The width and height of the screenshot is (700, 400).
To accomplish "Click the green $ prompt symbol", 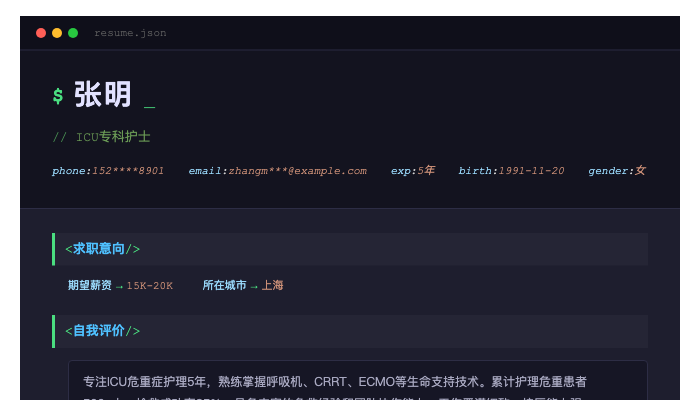I will (x=58, y=96).
